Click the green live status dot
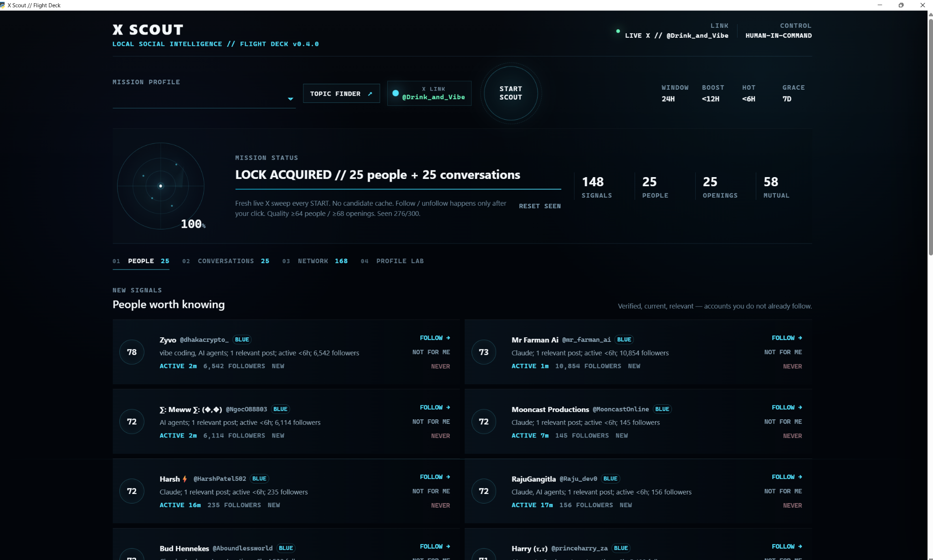 (x=618, y=31)
